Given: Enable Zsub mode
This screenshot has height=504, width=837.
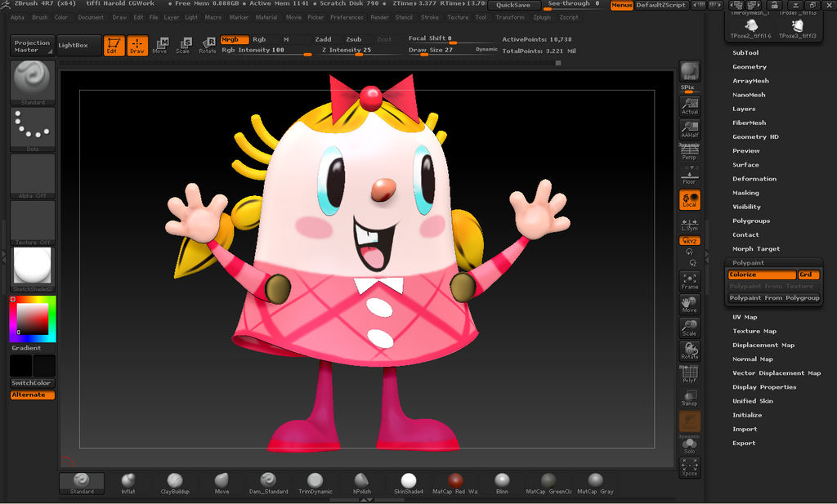Looking at the screenshot, I should [353, 39].
